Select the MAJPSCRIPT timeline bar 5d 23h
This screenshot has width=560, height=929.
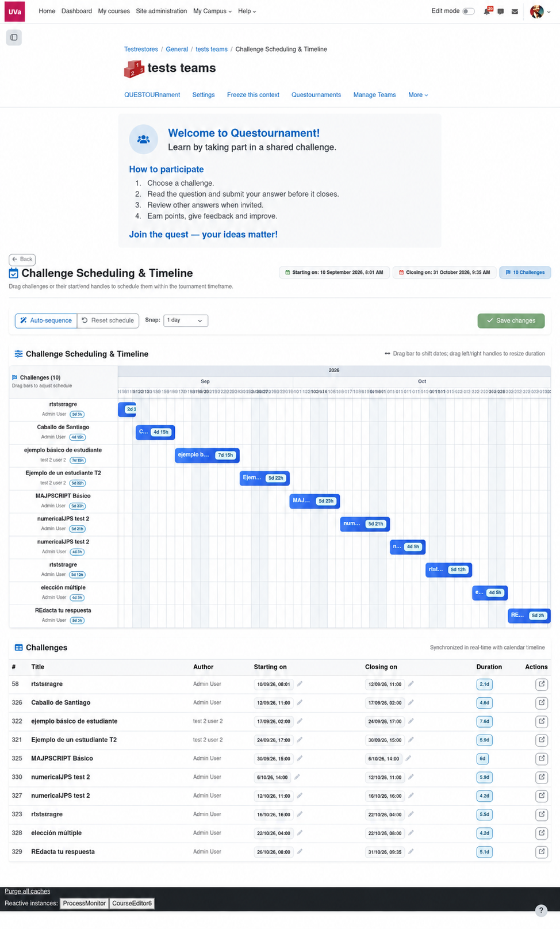point(314,501)
